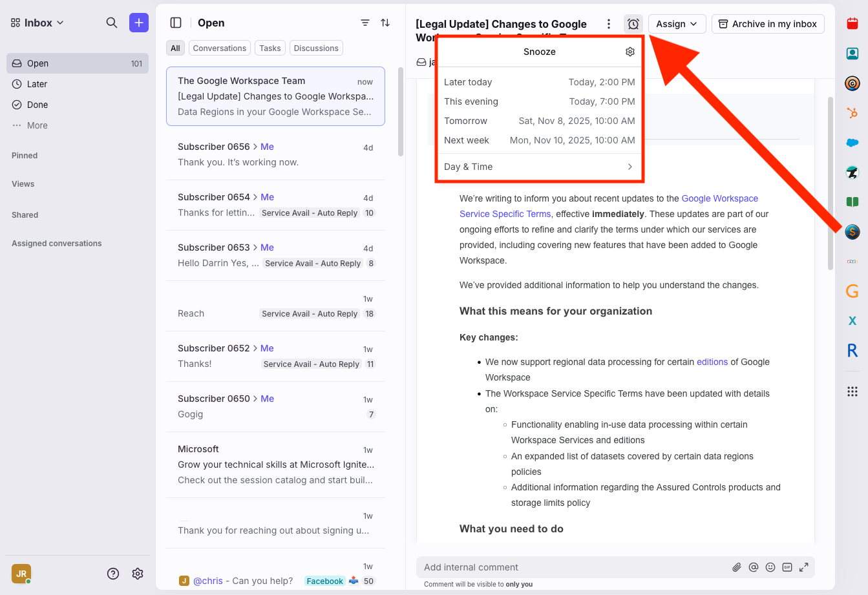Expand the Day & Time submenu
Screen dimensions: 868x595
[539, 167]
